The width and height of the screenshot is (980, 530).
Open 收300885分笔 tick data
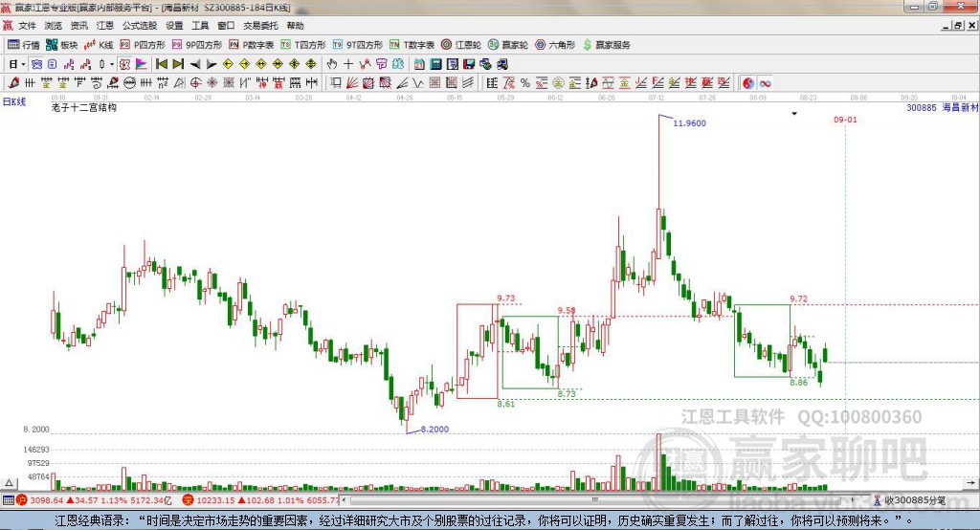pyautogui.click(x=910, y=500)
